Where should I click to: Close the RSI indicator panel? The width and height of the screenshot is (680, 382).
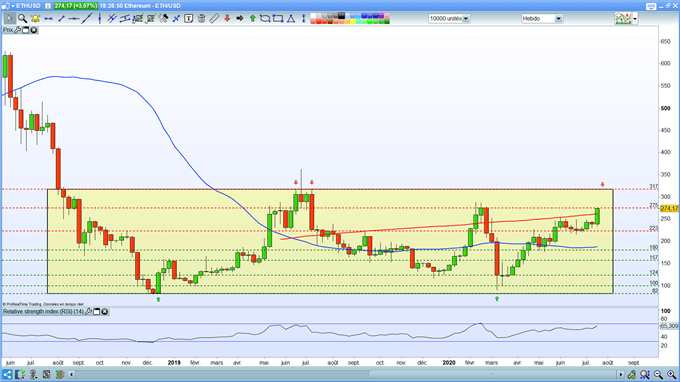point(105,311)
